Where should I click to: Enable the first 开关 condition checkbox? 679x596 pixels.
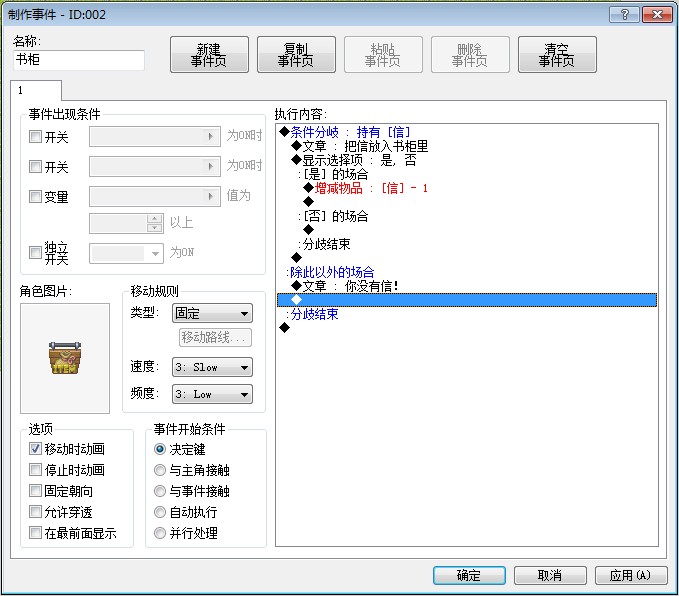(x=35, y=137)
